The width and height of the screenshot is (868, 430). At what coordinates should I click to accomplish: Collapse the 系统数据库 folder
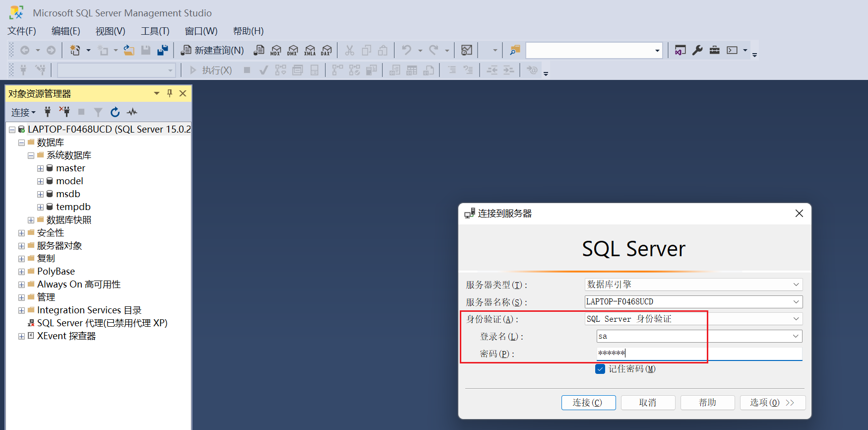click(31, 155)
